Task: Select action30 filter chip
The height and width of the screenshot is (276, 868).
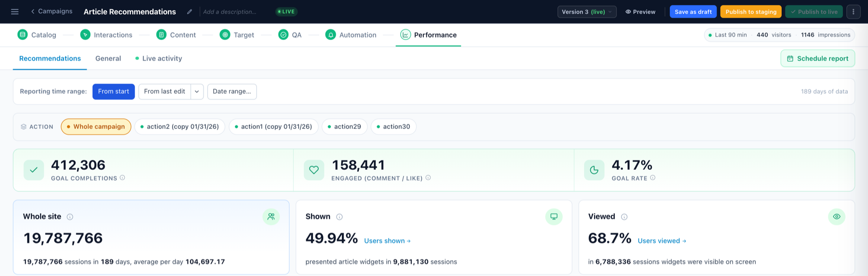Action: (393, 126)
